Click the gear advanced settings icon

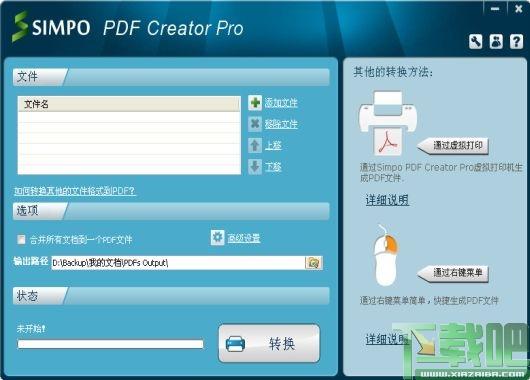217,238
